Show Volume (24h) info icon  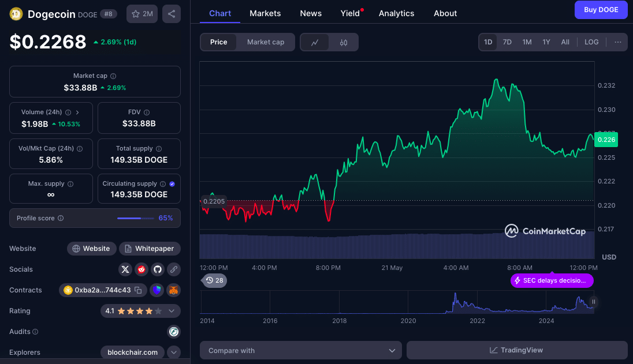coord(68,112)
